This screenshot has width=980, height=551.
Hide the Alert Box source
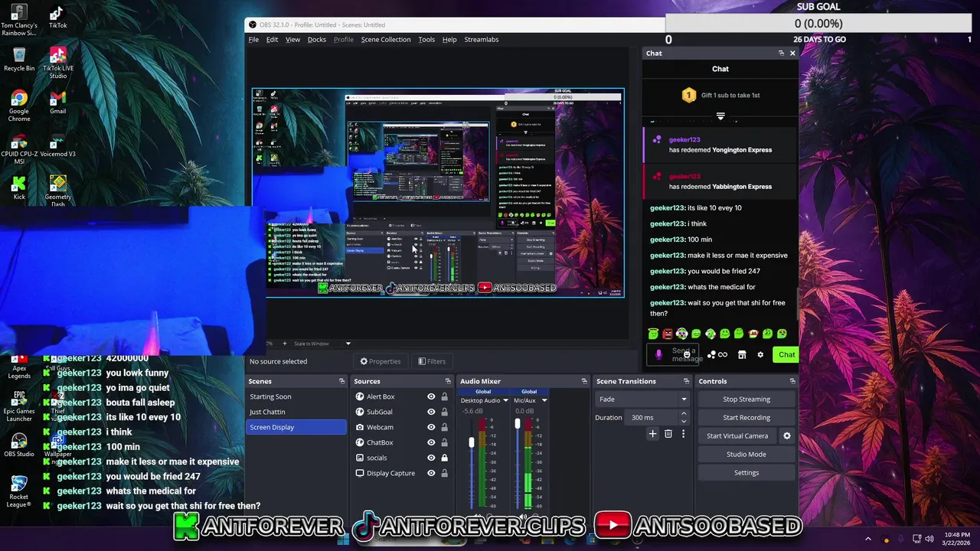tap(431, 396)
